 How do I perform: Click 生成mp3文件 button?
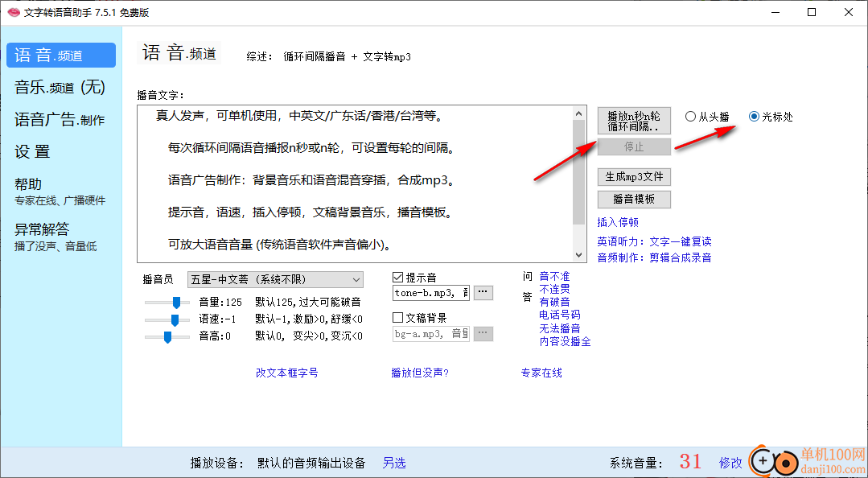click(634, 177)
